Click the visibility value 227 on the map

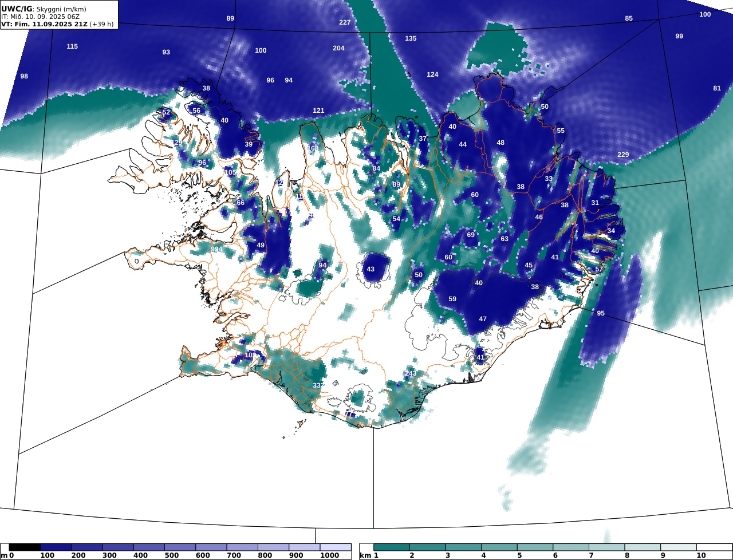click(x=345, y=22)
